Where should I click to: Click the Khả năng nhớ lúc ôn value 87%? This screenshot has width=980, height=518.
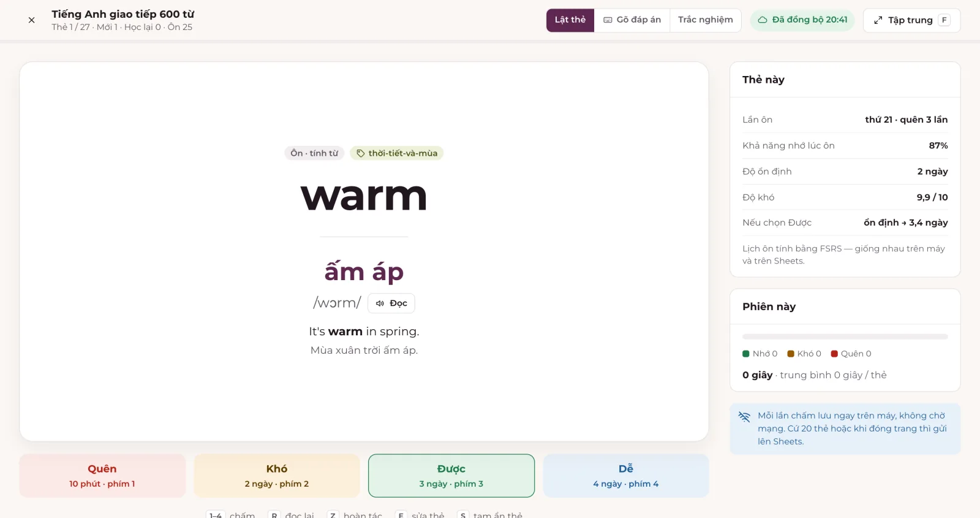point(938,145)
